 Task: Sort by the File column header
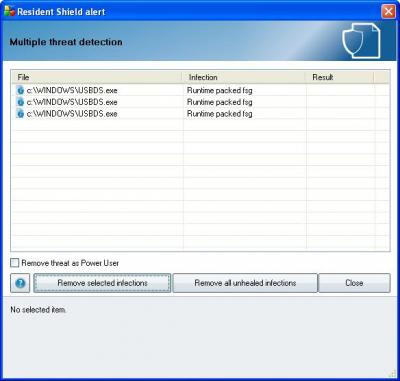point(97,77)
